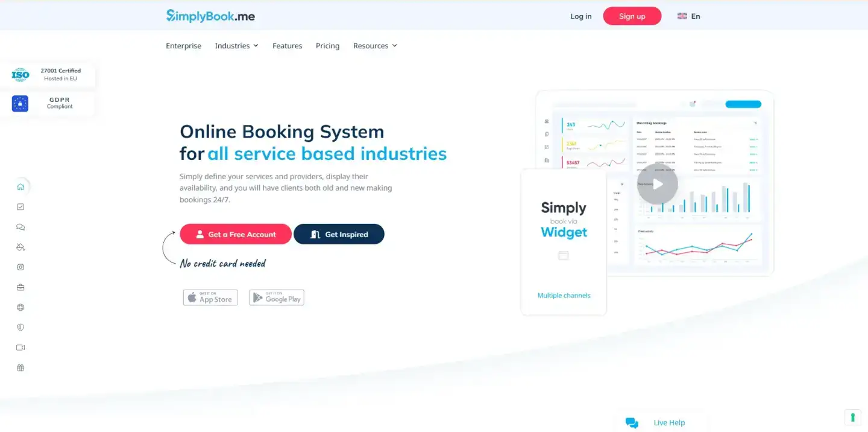Play the dashboard demo video
This screenshot has height=432, width=868.
(x=658, y=184)
